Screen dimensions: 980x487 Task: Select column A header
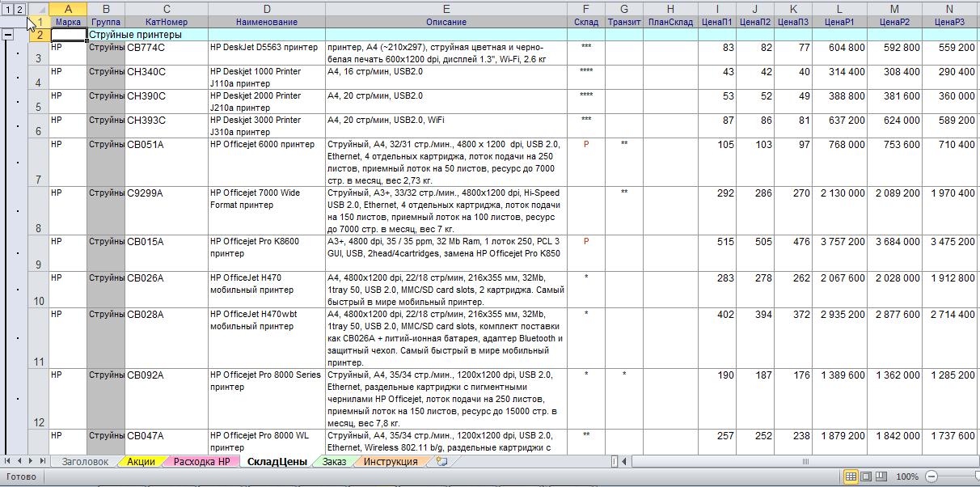click(x=68, y=7)
